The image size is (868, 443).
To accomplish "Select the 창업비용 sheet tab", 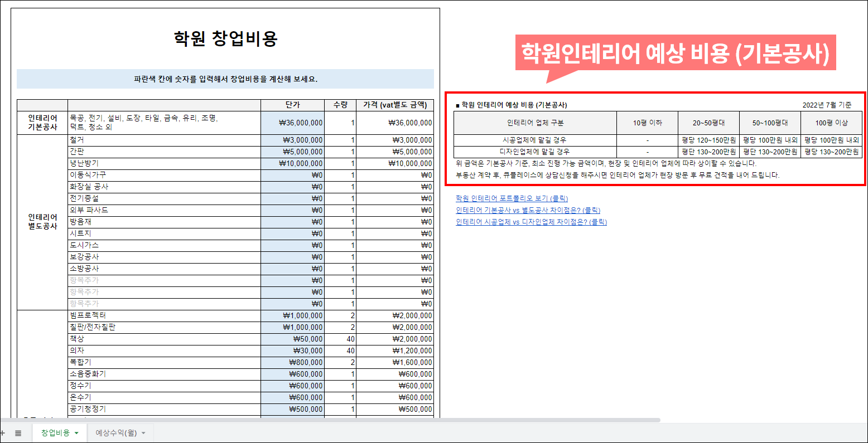I will click(x=55, y=433).
